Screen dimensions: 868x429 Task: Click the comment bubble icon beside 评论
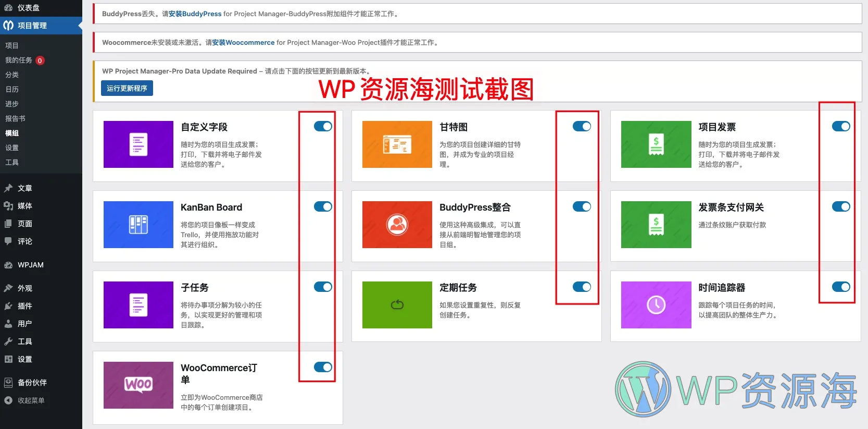coord(8,241)
